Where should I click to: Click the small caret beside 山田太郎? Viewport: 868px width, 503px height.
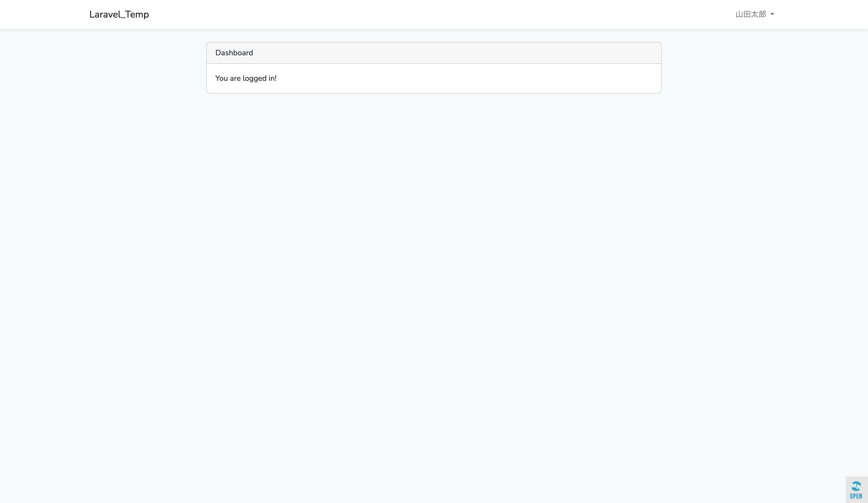(x=772, y=14)
